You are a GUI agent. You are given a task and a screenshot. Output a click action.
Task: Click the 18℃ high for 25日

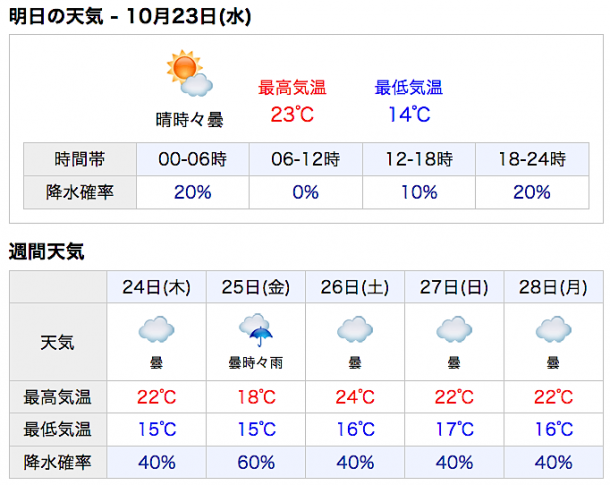(256, 397)
